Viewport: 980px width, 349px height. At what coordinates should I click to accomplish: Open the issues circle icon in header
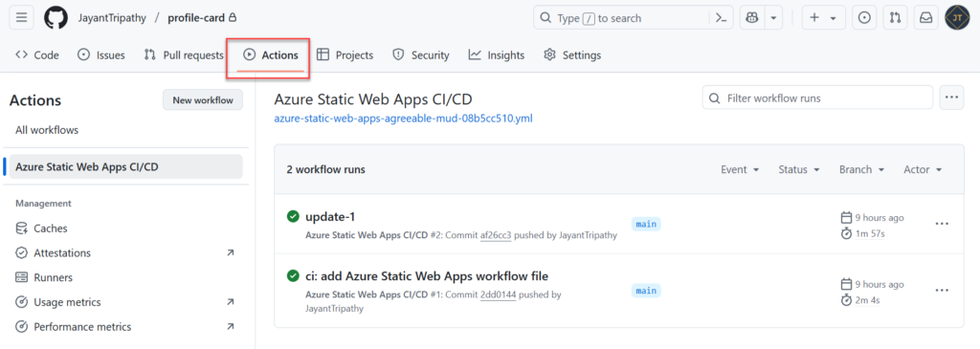click(x=864, y=18)
